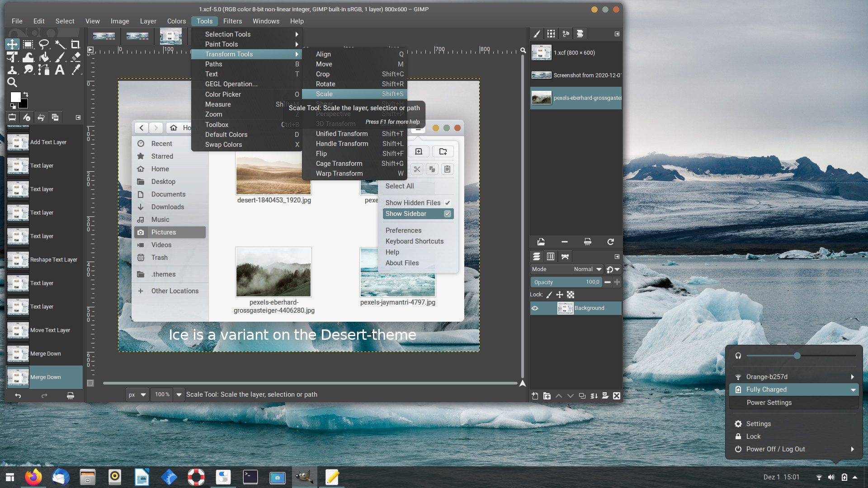The image size is (868, 488).
Task: Select the Warp Transform toolbox tool
Action: [x=28, y=57]
